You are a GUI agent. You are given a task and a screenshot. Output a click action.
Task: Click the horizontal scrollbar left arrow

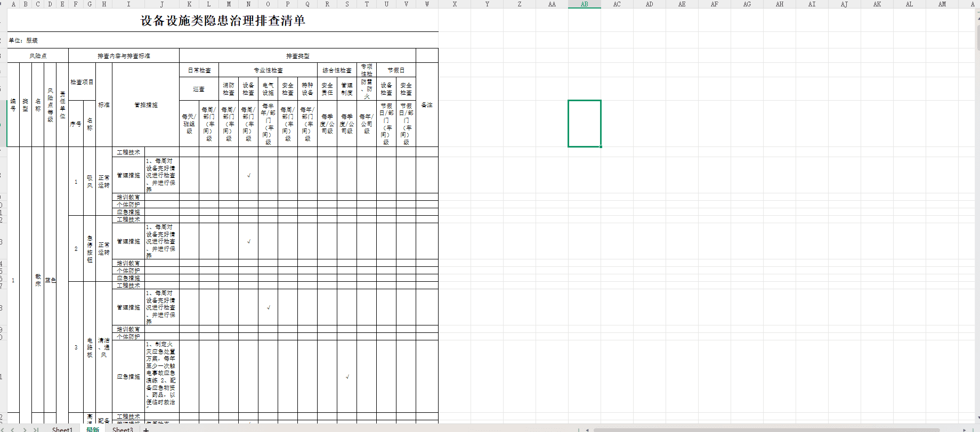[x=587, y=430]
